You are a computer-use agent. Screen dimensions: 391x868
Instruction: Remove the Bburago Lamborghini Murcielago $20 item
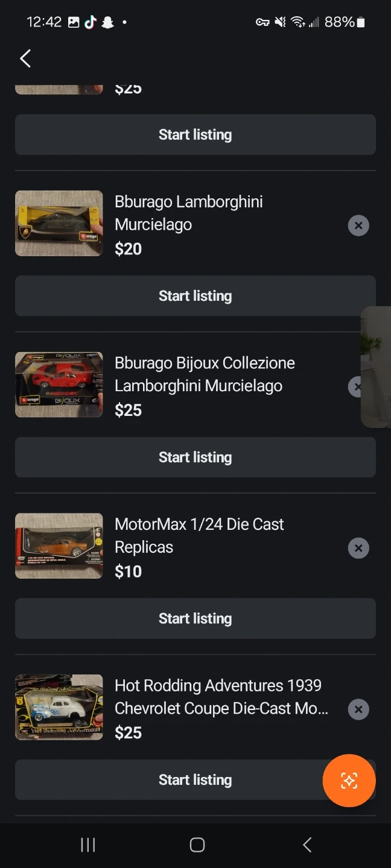(358, 225)
